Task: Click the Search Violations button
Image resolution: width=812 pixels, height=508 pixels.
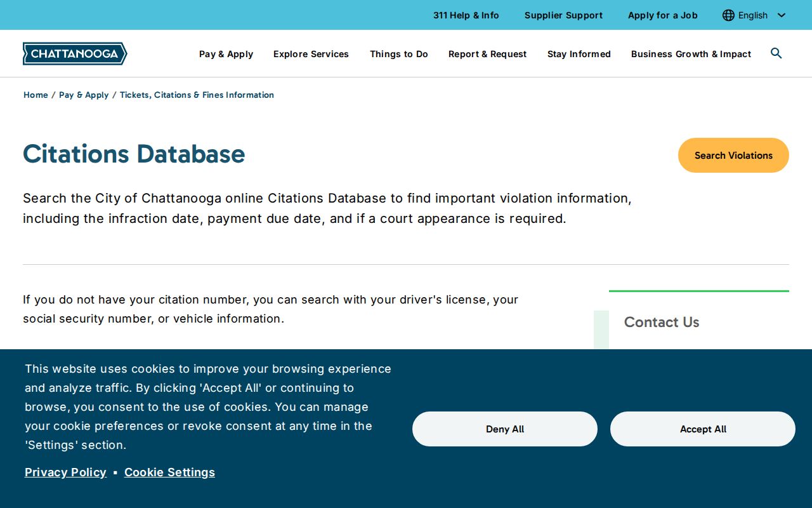Action: tap(733, 155)
